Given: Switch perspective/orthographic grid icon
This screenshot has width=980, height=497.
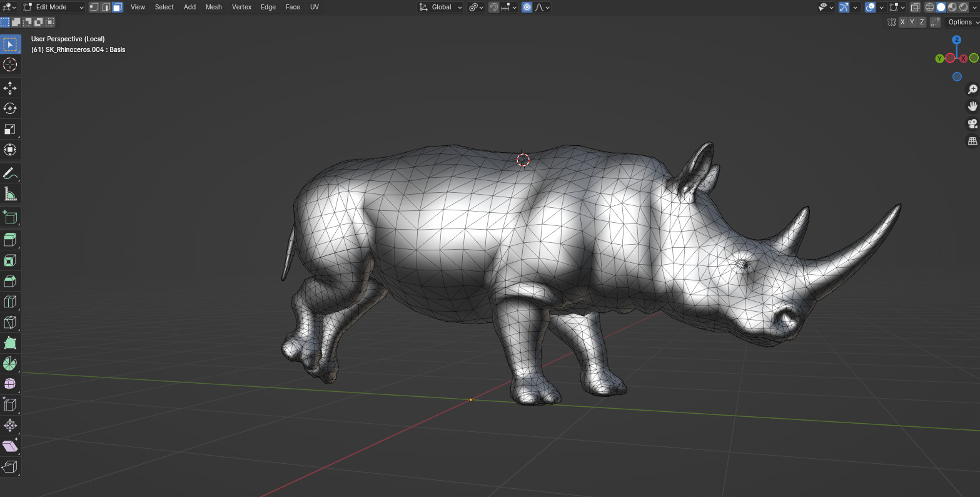Looking at the screenshot, I should 972,141.
